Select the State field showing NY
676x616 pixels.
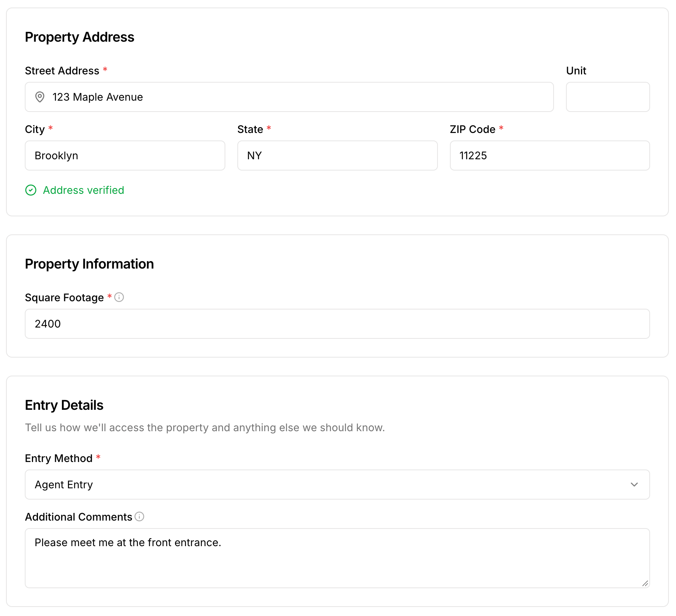coord(337,156)
